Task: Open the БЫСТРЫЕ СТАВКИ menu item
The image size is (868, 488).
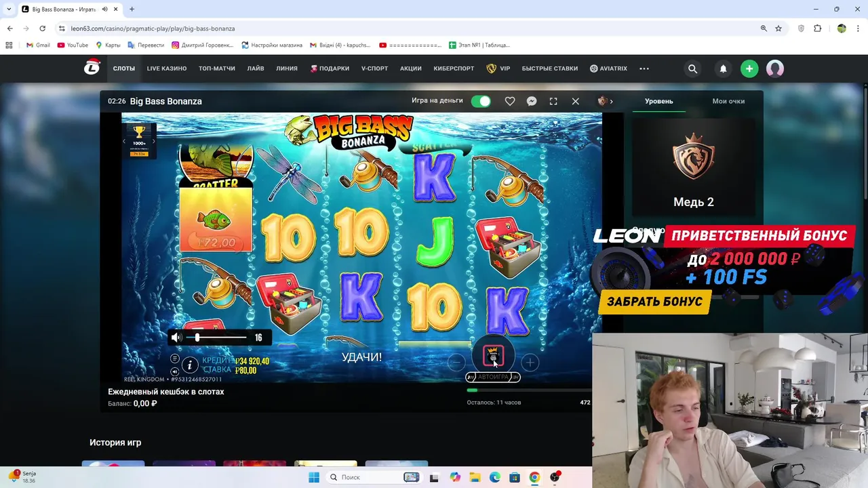Action: [550, 68]
